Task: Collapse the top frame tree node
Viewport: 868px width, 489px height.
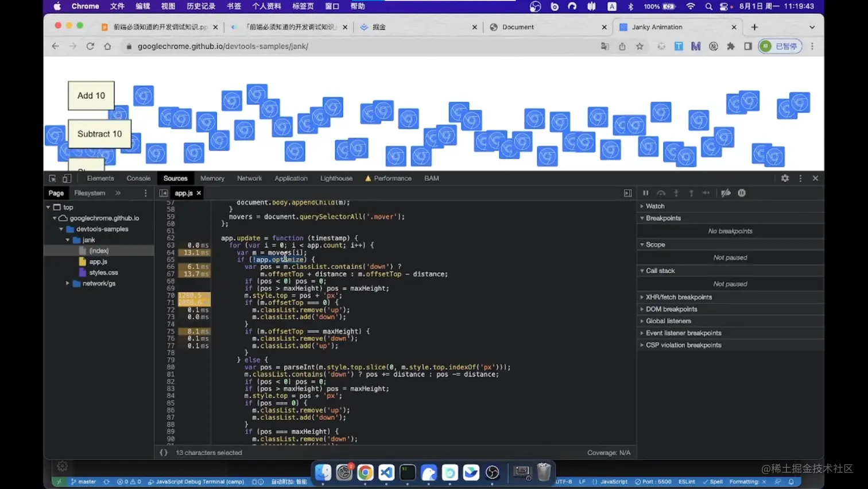Action: (48, 207)
